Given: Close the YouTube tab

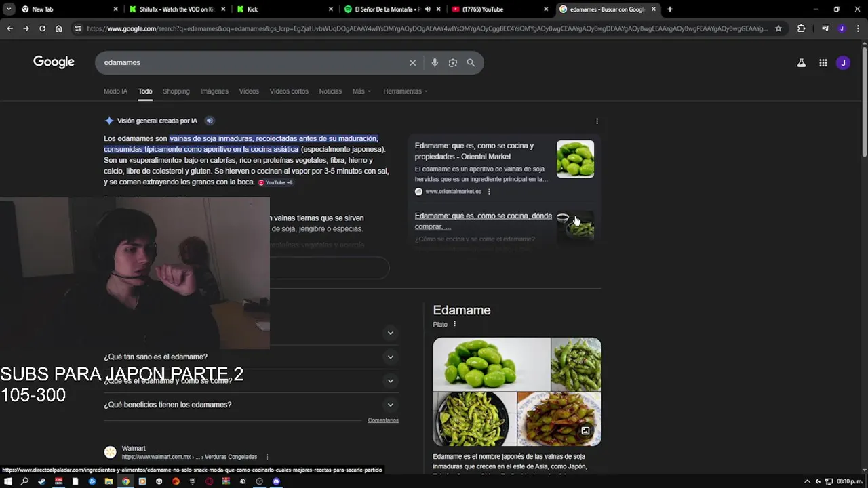Looking at the screenshot, I should tap(546, 9).
